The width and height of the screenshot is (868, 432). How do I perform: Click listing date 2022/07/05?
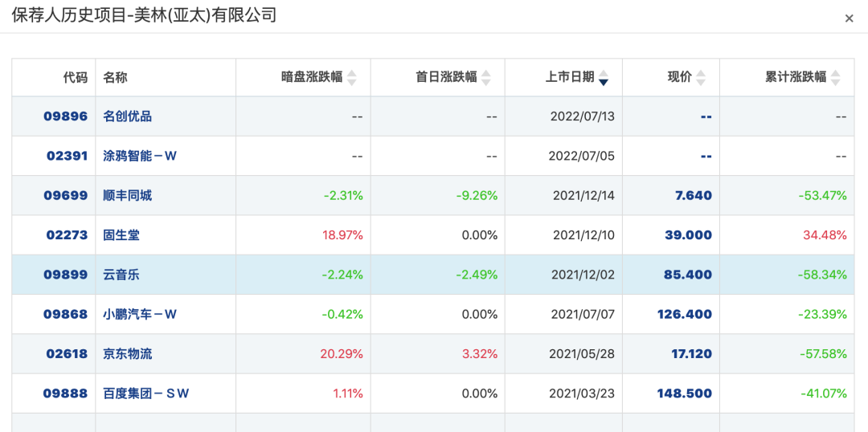click(x=581, y=156)
